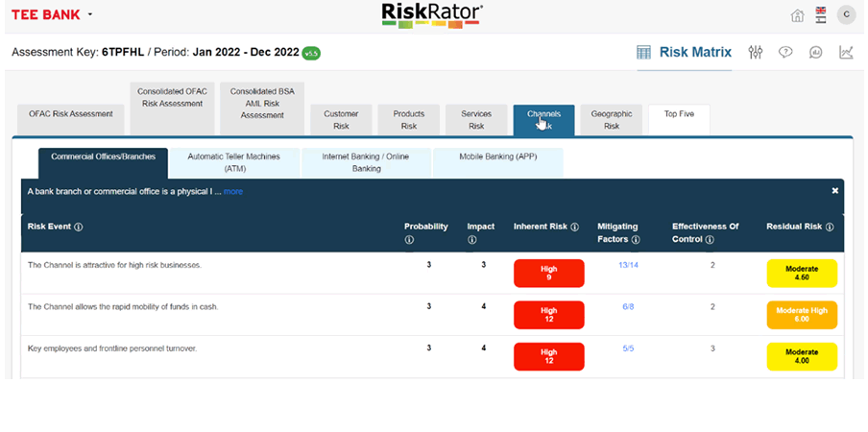
Task: Show info for Risk Event column
Action: (x=79, y=227)
